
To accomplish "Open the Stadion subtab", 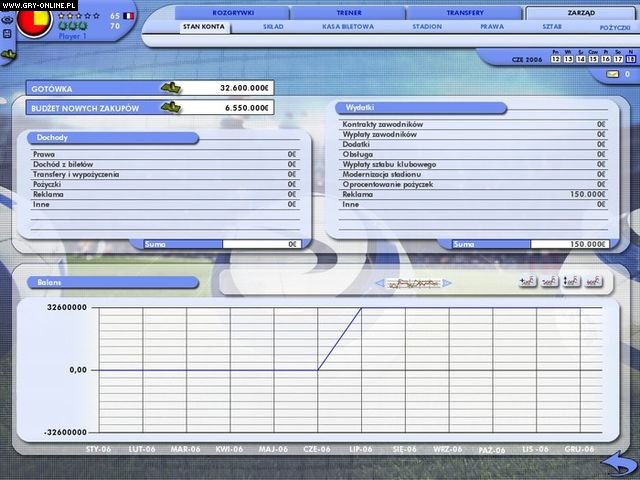I will [426, 27].
